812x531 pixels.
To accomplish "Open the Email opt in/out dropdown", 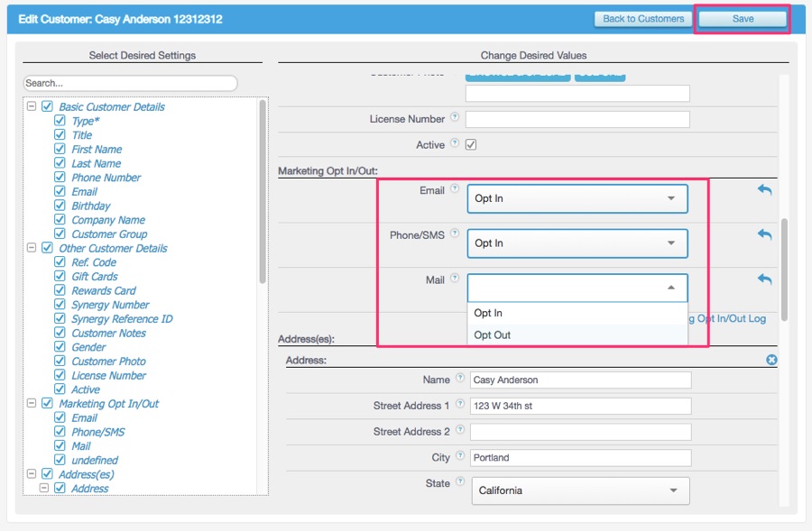I will click(577, 198).
